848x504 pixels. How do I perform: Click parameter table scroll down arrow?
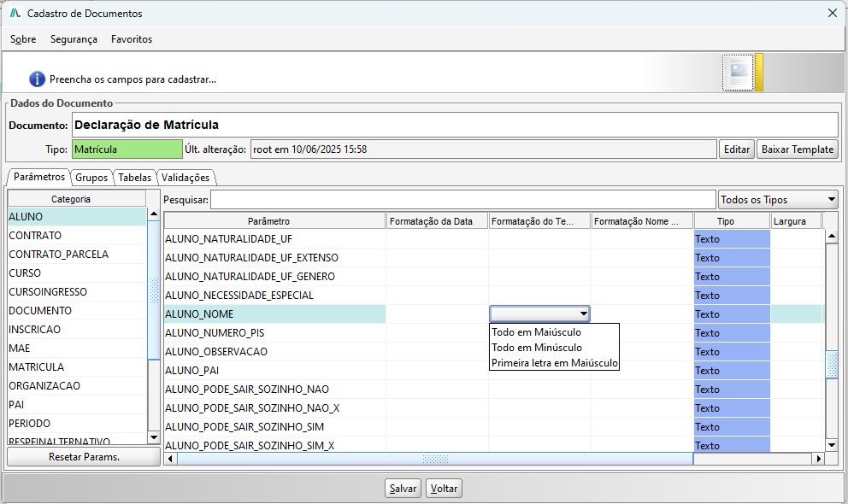(x=832, y=445)
